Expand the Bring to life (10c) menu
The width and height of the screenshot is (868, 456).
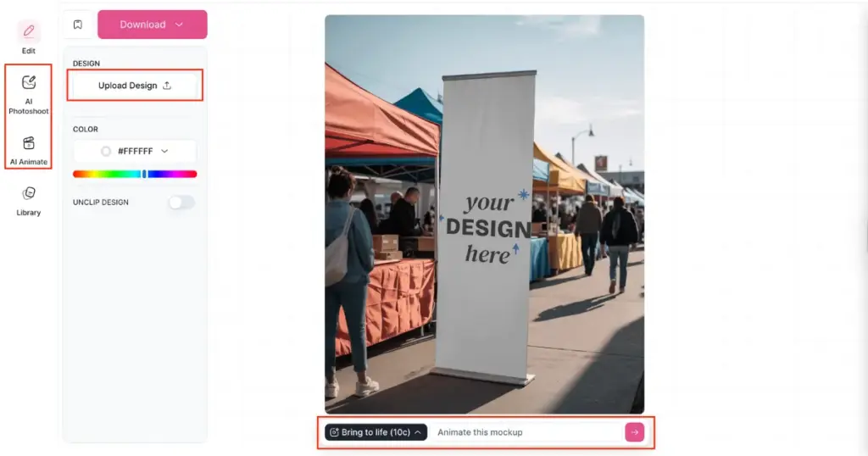pyautogui.click(x=376, y=432)
